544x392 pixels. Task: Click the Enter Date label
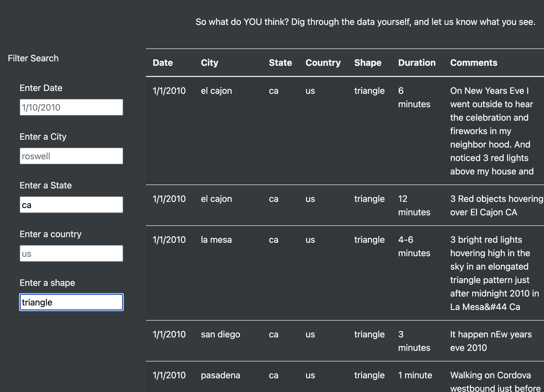(41, 88)
